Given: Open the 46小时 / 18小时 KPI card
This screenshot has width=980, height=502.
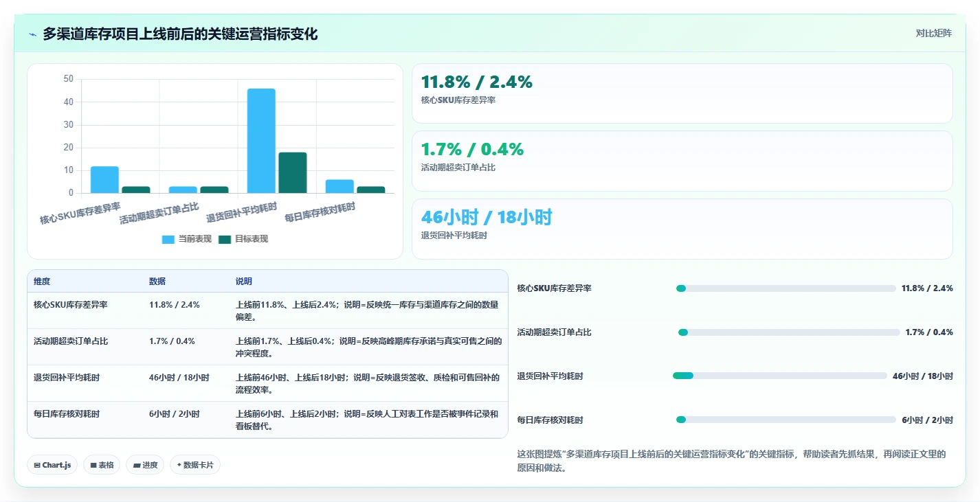Looking at the screenshot, I should 682,229.
